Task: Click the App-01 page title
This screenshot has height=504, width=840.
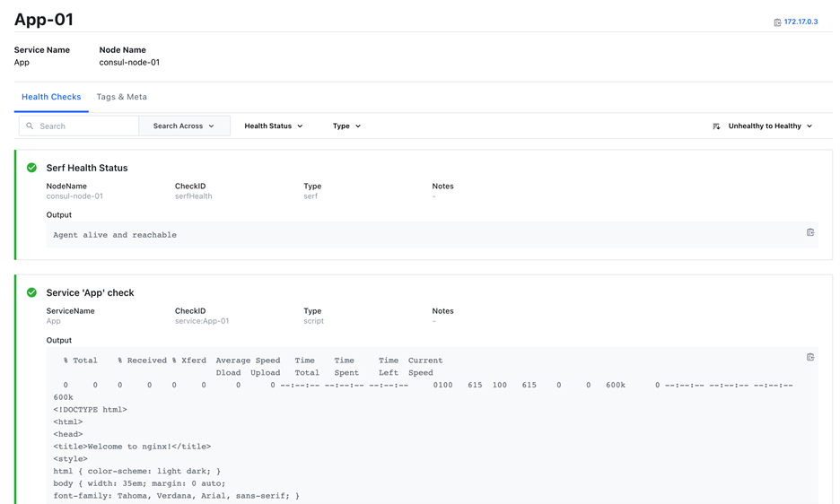Action: 44,19
